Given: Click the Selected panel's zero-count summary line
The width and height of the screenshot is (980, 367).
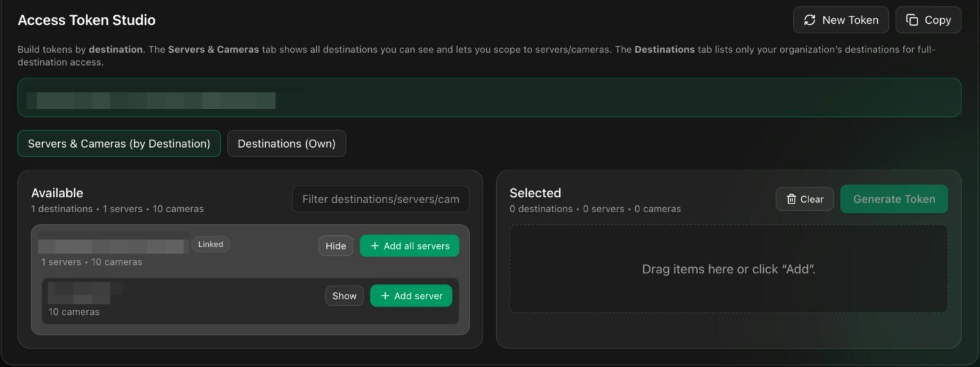Looking at the screenshot, I should click(595, 209).
